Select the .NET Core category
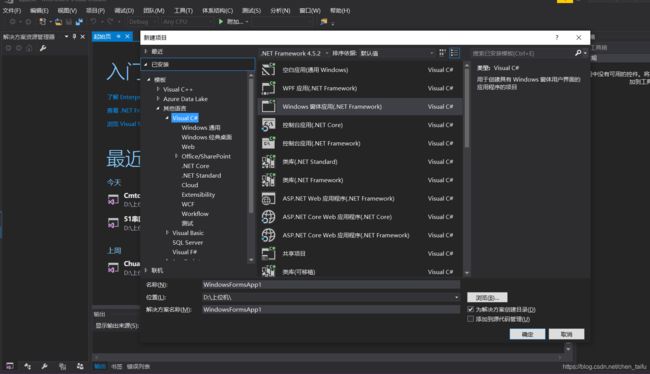Image resolution: width=650 pixels, height=374 pixels. click(x=195, y=166)
